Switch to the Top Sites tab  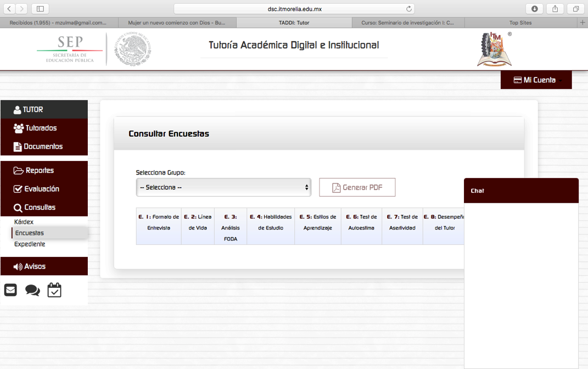(x=520, y=23)
